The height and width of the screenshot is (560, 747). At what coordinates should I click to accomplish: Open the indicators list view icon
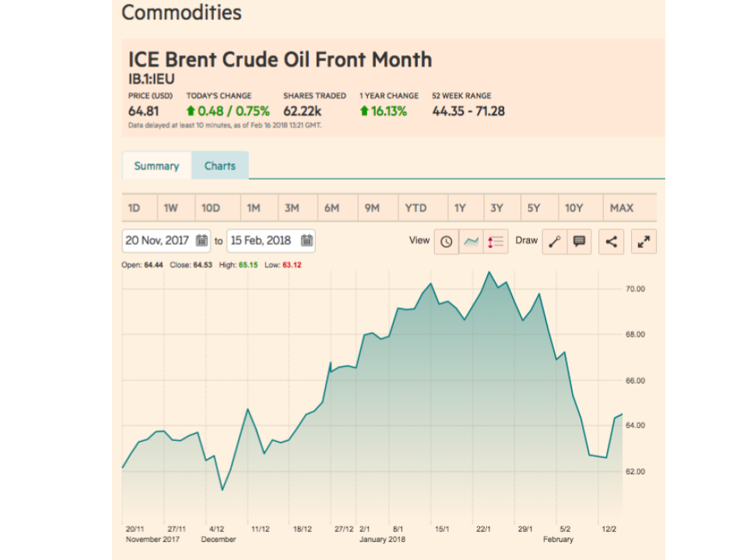[x=496, y=241]
